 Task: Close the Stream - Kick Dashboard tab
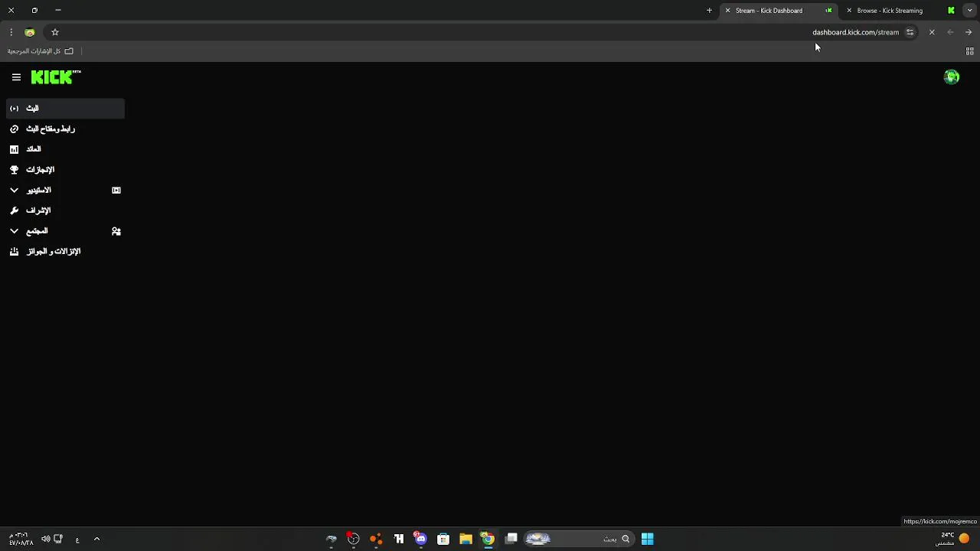click(727, 11)
